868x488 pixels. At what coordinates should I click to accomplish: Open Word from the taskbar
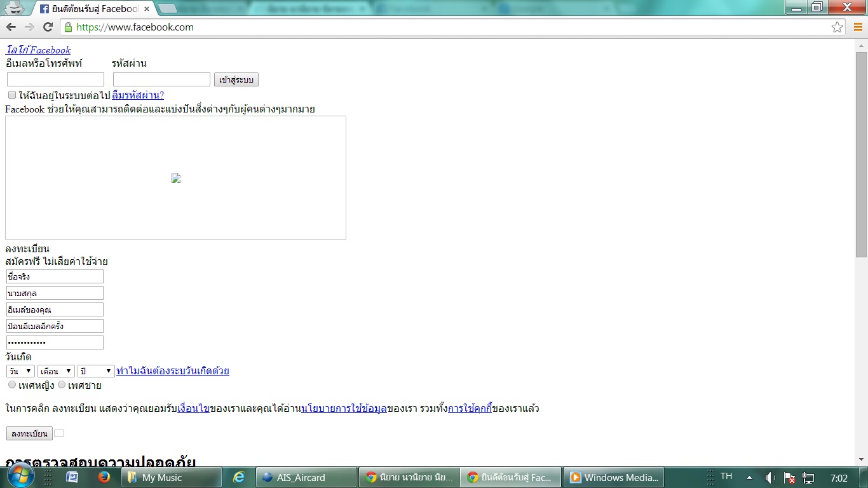pos(72,477)
